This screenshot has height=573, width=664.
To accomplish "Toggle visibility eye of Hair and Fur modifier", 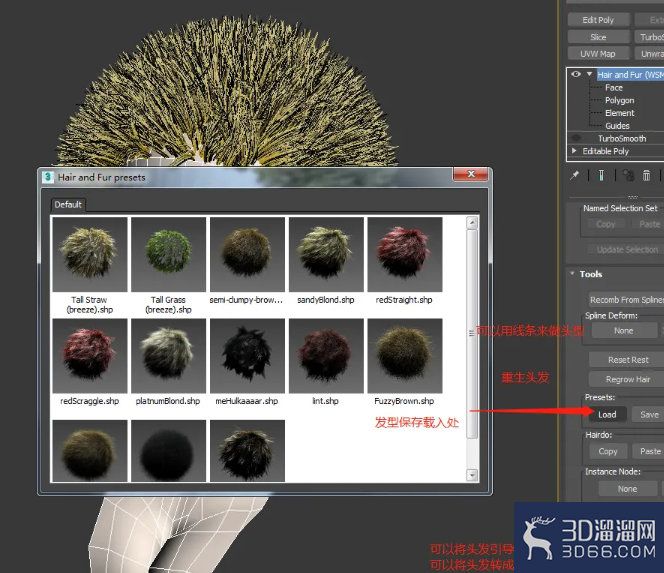I will coord(576,74).
